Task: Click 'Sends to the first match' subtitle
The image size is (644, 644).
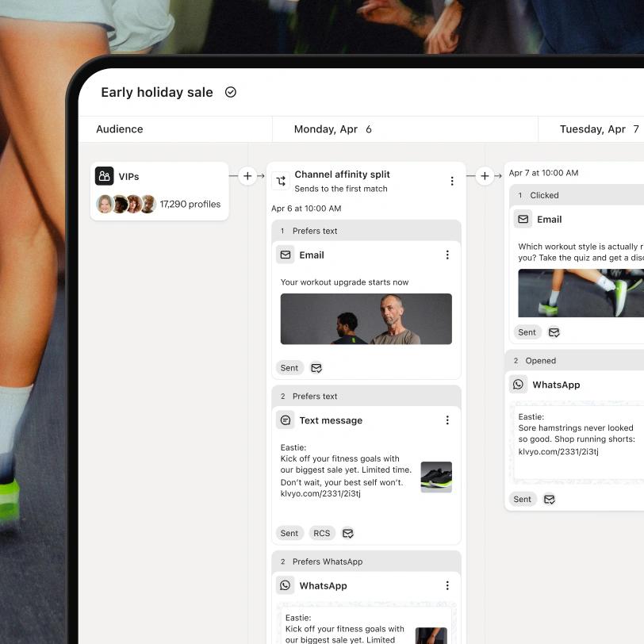Action: 341,189
